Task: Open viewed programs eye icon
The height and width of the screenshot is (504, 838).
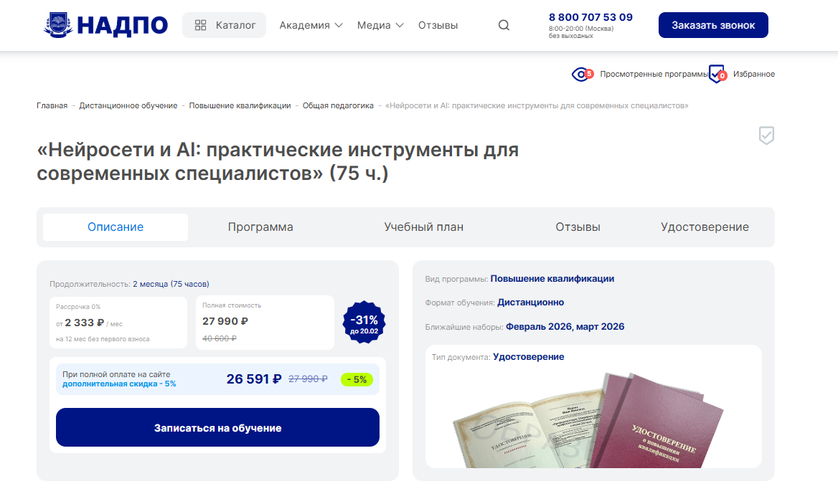Action: (582, 75)
